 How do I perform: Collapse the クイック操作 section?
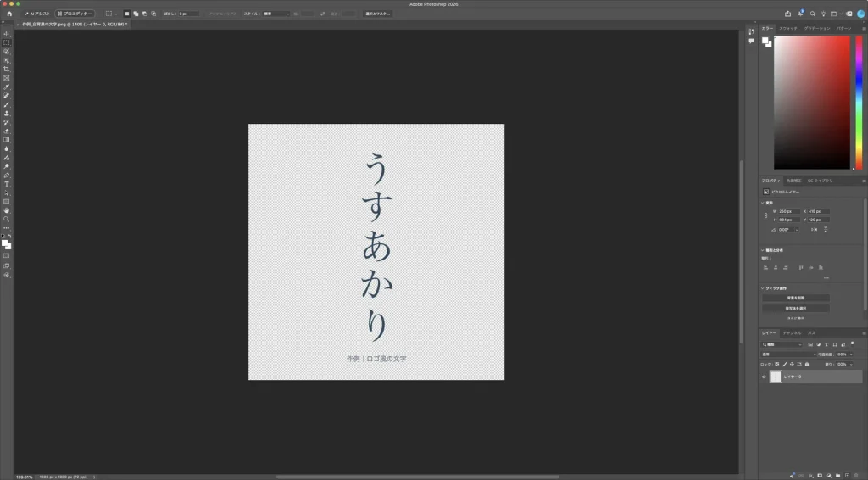pyautogui.click(x=762, y=288)
